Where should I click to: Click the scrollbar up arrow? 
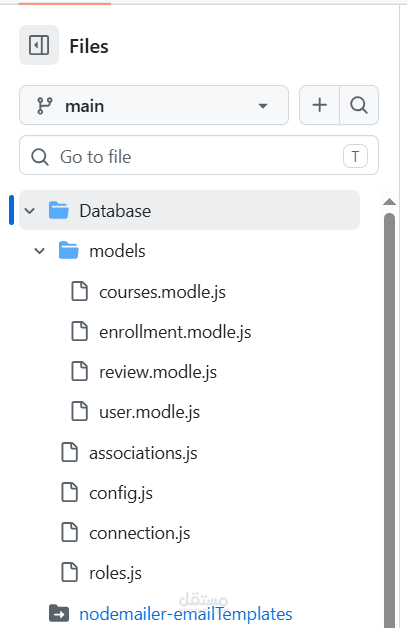coord(389,202)
